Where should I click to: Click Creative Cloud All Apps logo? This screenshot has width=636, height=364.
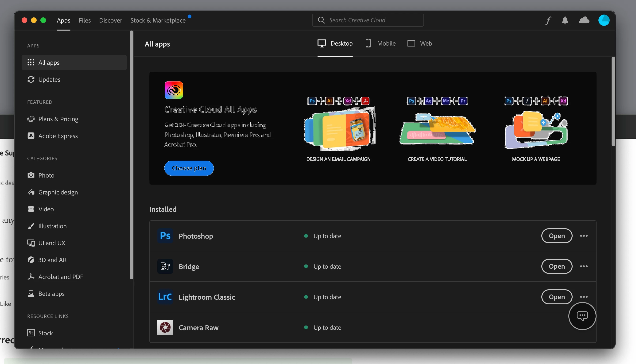point(174,90)
